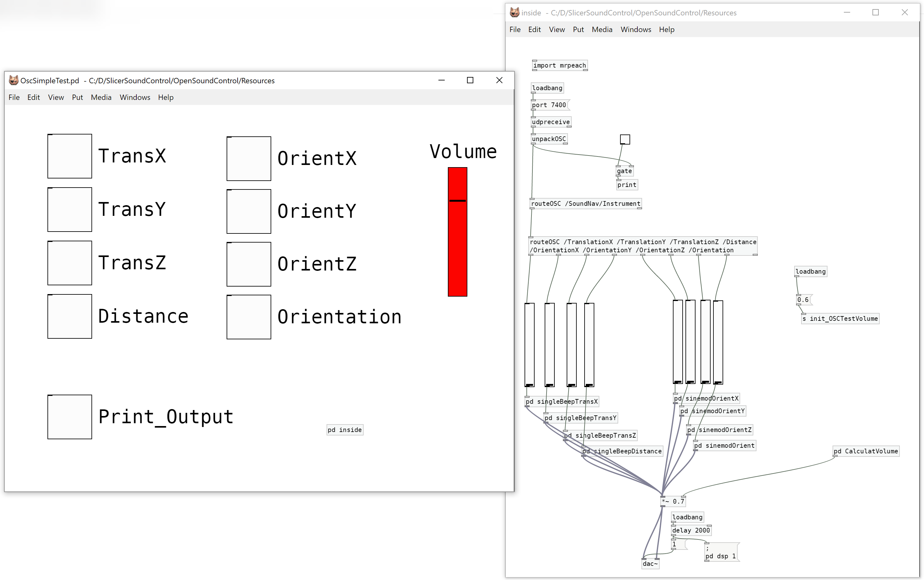
Task: Click the loadbang object in inside patch
Action: point(547,88)
